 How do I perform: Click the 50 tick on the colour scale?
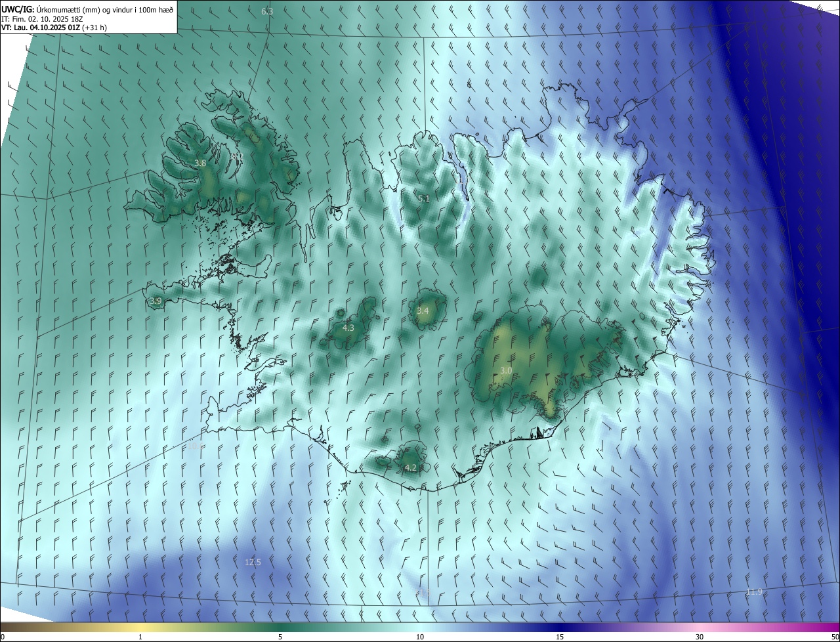point(835,637)
